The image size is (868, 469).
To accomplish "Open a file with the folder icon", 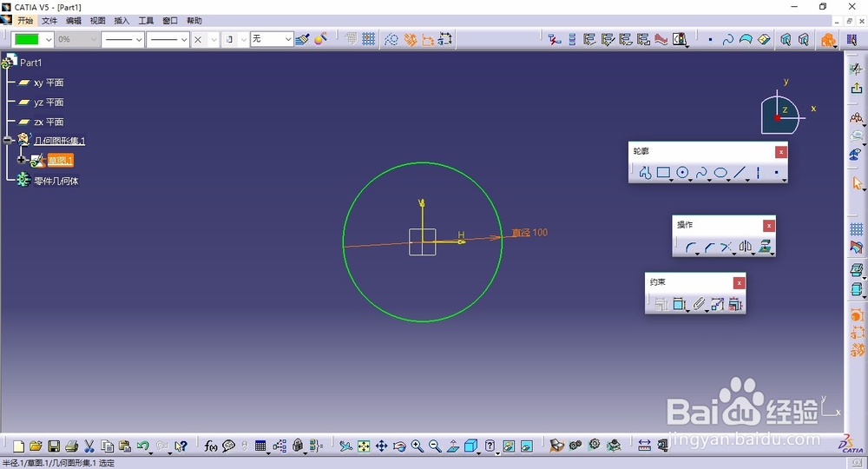I will coord(36,446).
